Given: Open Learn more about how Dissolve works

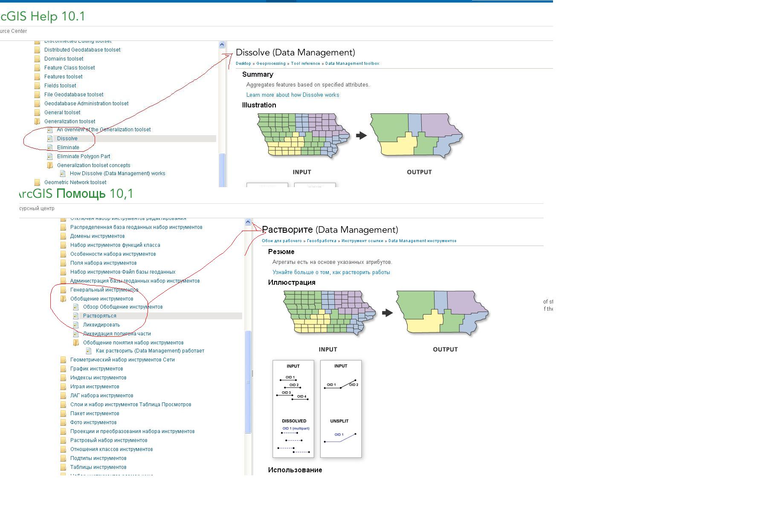Looking at the screenshot, I should [x=292, y=95].
